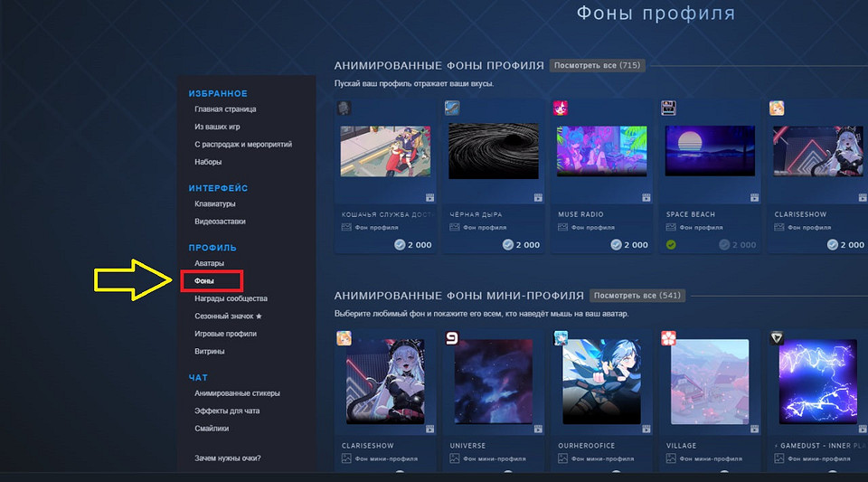Select Фоны in the profile menu
Screen dimensions: 868x482
pos(204,281)
